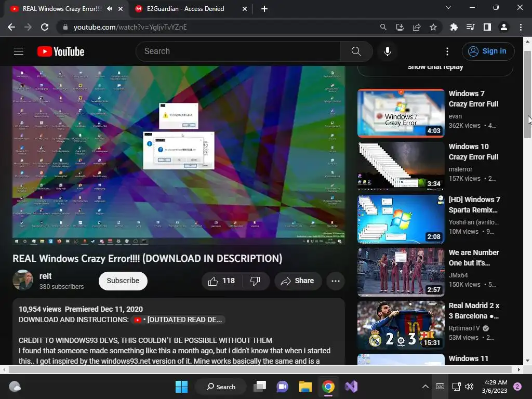Click the scroll down arrow of the page scrollbar
The height and width of the screenshot is (399, 532).
pos(527,361)
